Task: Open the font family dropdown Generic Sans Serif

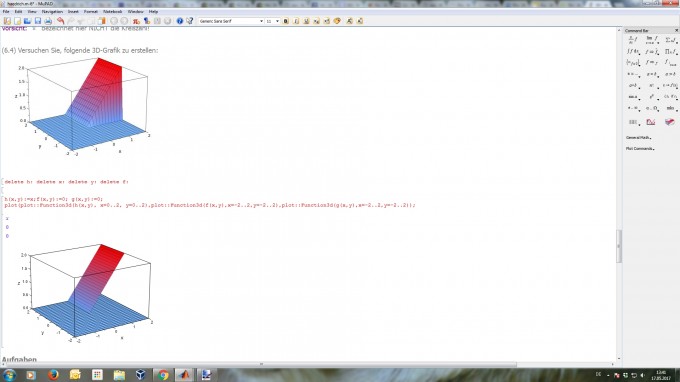Action: point(231,21)
